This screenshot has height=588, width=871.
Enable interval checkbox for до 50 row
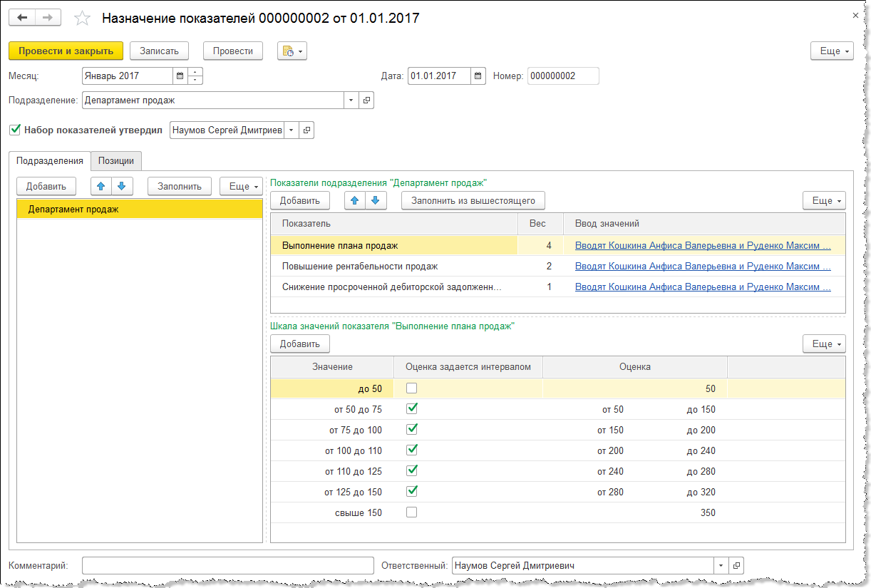[411, 388]
